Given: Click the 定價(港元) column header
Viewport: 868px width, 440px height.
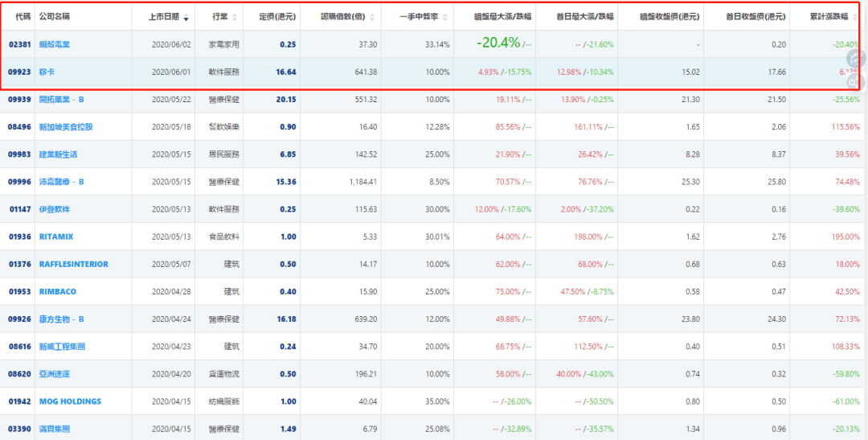Looking at the screenshot, I should pos(277,17).
